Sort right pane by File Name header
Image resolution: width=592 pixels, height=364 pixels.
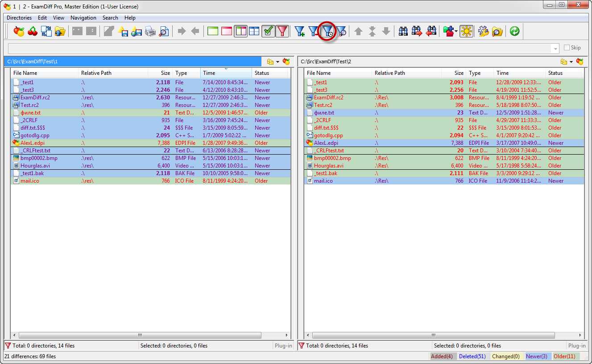click(338, 73)
